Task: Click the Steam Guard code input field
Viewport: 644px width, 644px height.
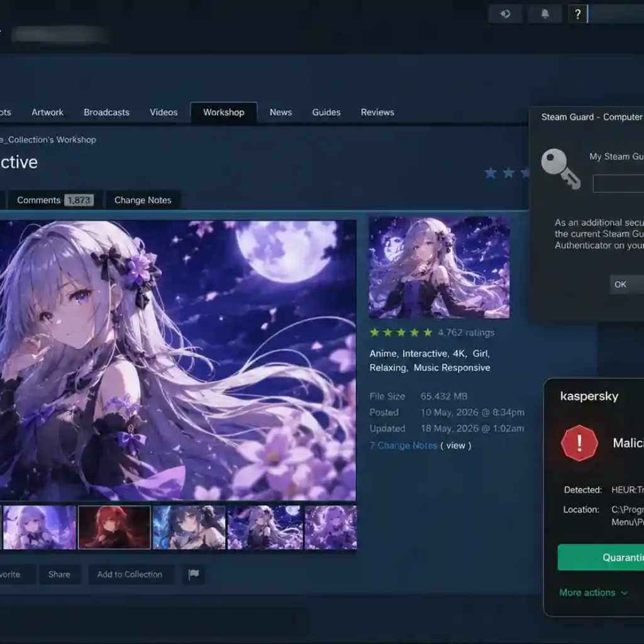Action: point(619,183)
